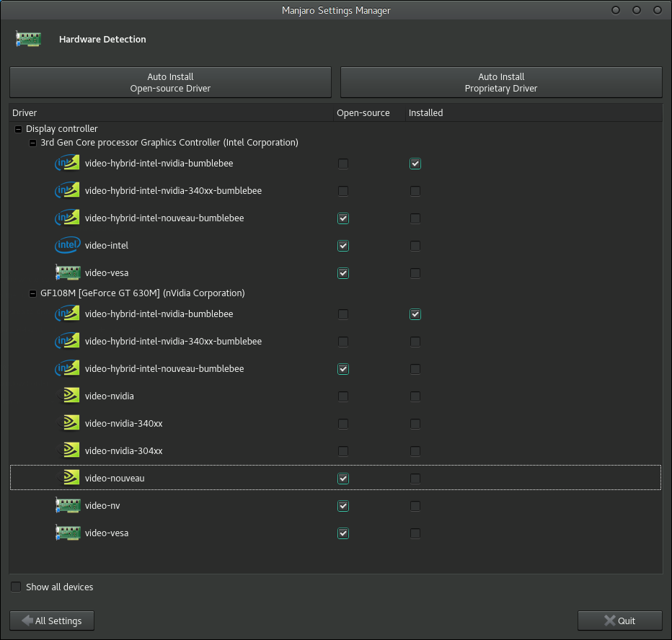Collapse the GF108M GeForce GT 630M node
Screen dimensions: 672x640
coord(32,293)
